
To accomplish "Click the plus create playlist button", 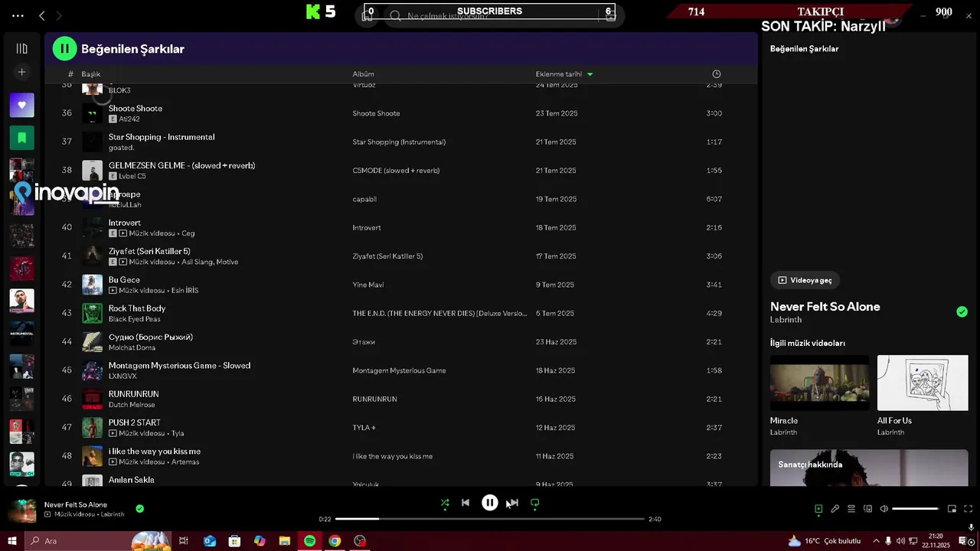I will 21,72.
